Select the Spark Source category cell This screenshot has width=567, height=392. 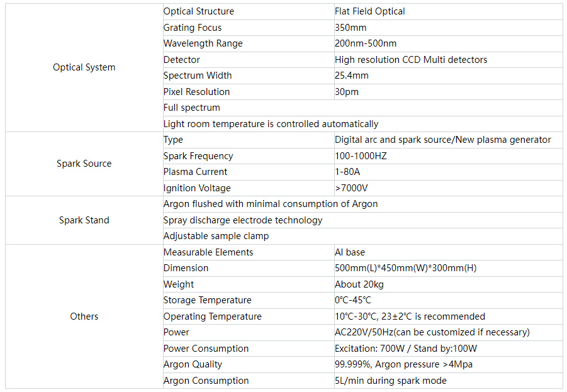[84, 164]
